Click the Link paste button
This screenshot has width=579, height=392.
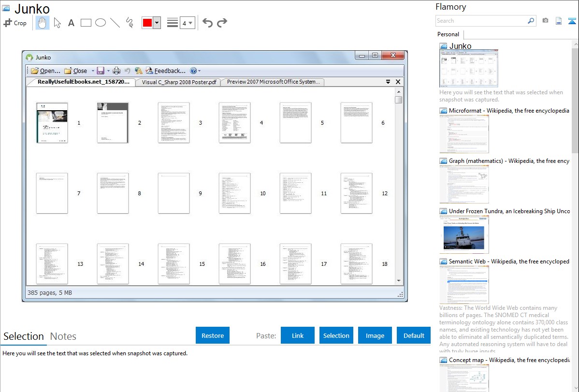[x=298, y=335]
